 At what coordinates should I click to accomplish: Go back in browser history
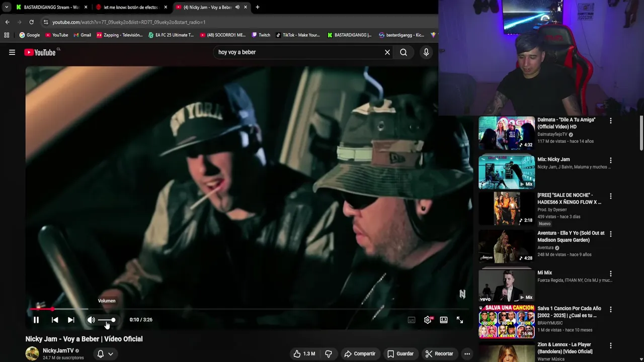[x=7, y=22]
